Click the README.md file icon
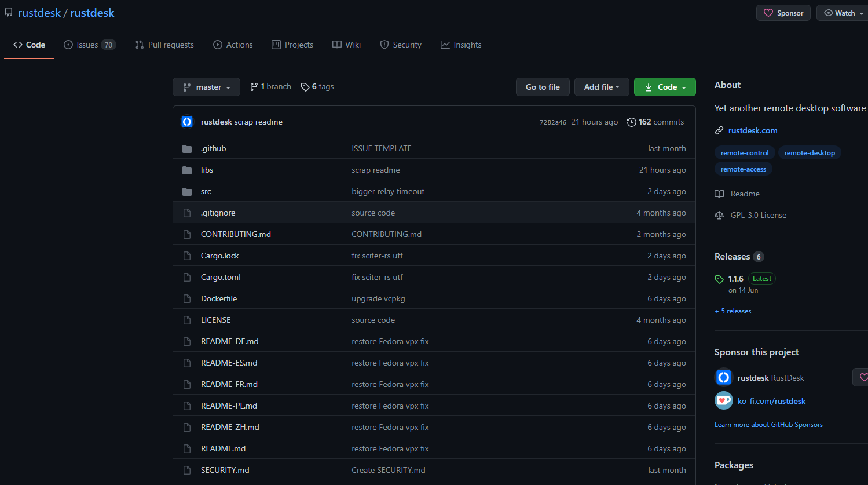This screenshot has height=485, width=868. pos(187,449)
